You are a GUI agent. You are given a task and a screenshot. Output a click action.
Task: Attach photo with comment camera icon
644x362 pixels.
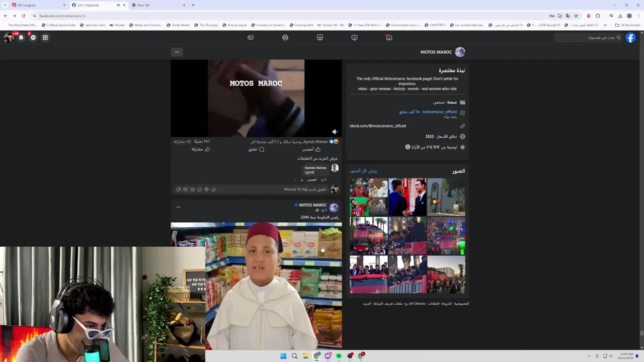point(192,190)
